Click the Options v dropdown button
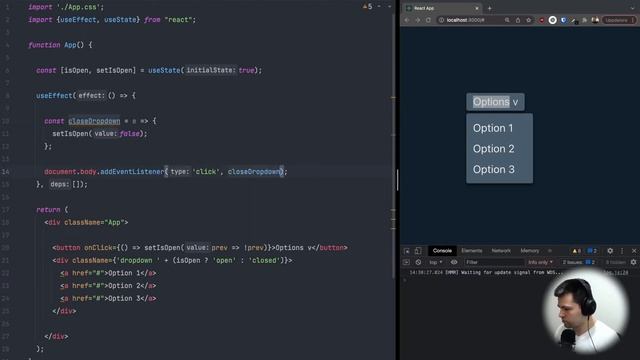This screenshot has width=640, height=360. (495, 102)
